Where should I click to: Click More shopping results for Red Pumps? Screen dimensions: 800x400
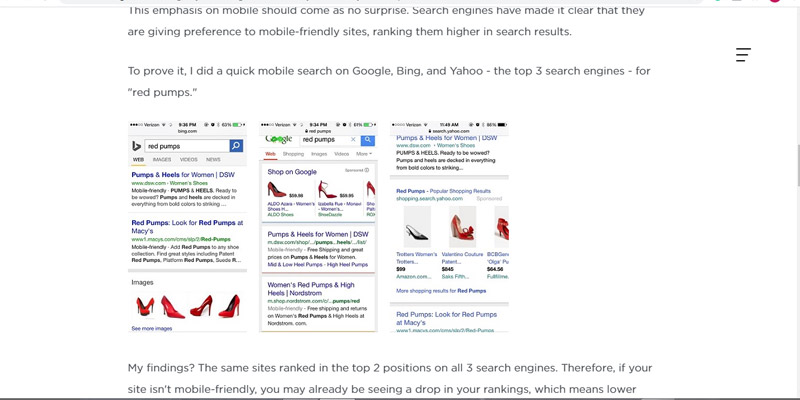click(441, 291)
